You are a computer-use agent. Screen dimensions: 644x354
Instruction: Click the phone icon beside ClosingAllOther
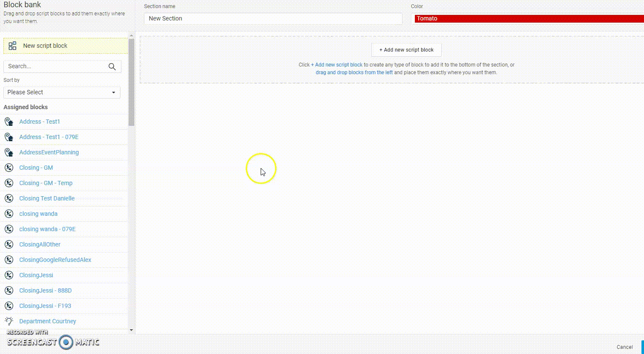[9, 245]
